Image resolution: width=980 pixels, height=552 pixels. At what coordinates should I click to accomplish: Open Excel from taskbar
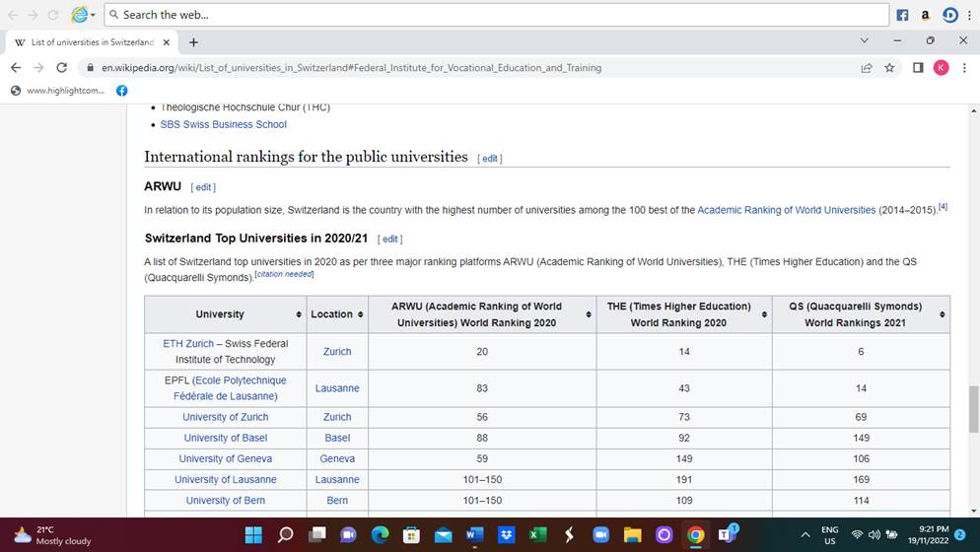[x=537, y=535]
